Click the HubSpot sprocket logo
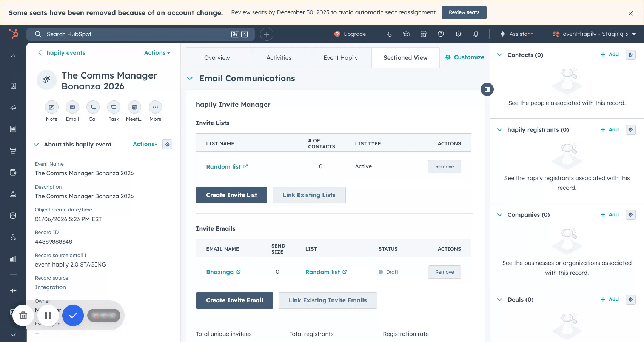 [x=14, y=34]
